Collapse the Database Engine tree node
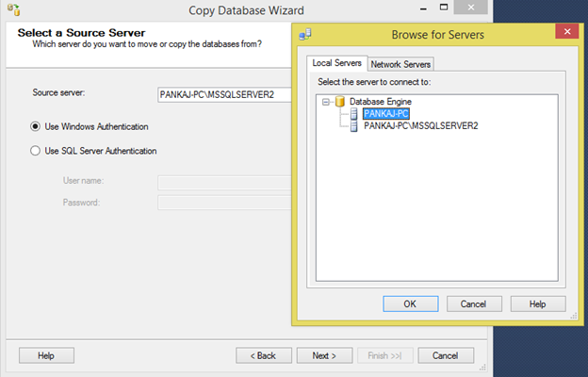588x377 pixels. coord(326,102)
